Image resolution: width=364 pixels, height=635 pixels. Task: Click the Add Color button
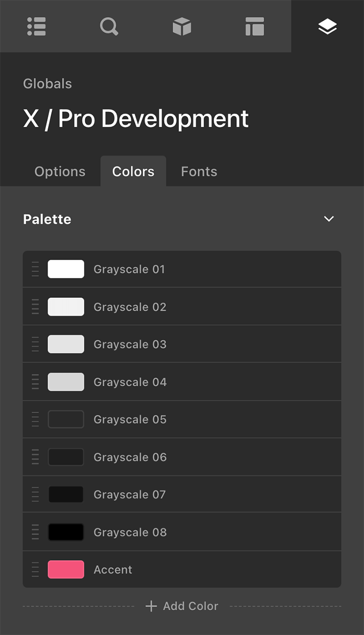point(181,606)
